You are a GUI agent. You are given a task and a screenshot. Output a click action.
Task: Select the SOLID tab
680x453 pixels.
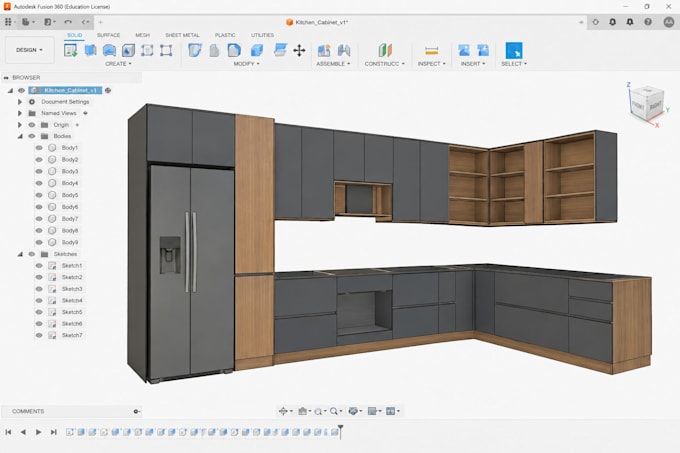[75, 35]
